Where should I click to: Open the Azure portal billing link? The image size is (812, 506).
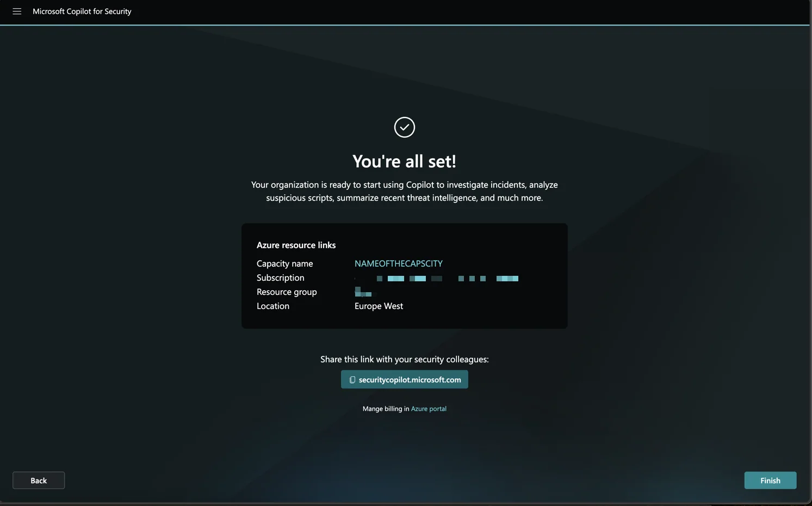pyautogui.click(x=429, y=409)
